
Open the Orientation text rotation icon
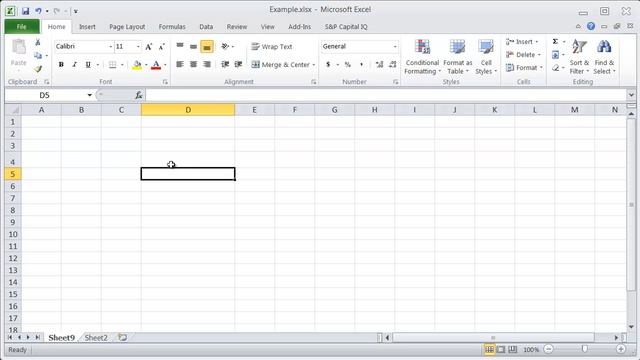[x=225, y=47]
